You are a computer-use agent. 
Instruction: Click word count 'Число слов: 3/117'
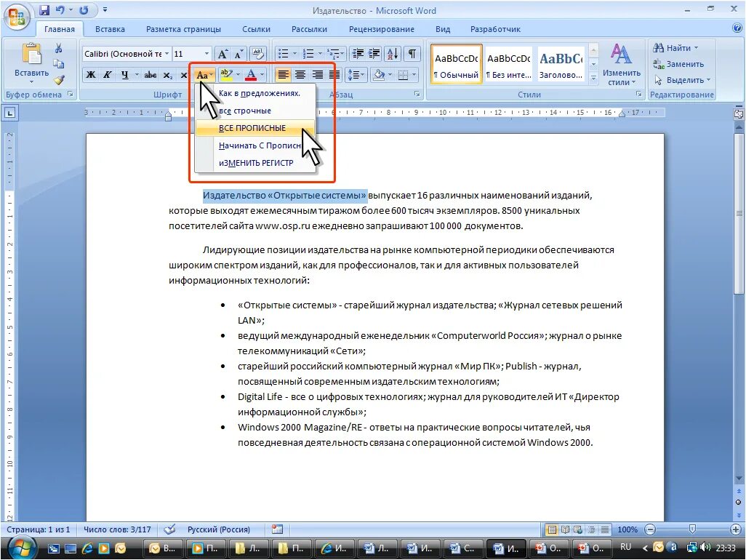(x=117, y=529)
